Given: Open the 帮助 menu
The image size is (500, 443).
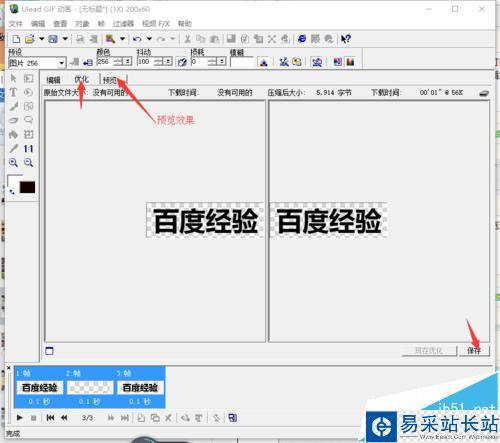Looking at the screenshot, I should [x=185, y=24].
